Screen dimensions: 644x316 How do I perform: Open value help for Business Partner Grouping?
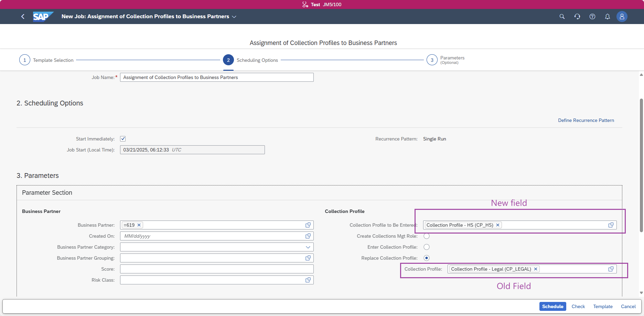(x=308, y=258)
